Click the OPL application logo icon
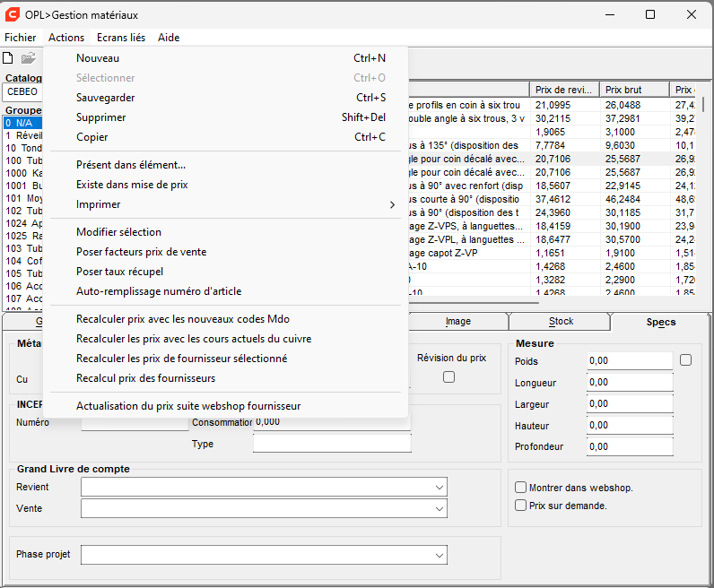Viewport: 714px width, 588px height. [x=13, y=14]
